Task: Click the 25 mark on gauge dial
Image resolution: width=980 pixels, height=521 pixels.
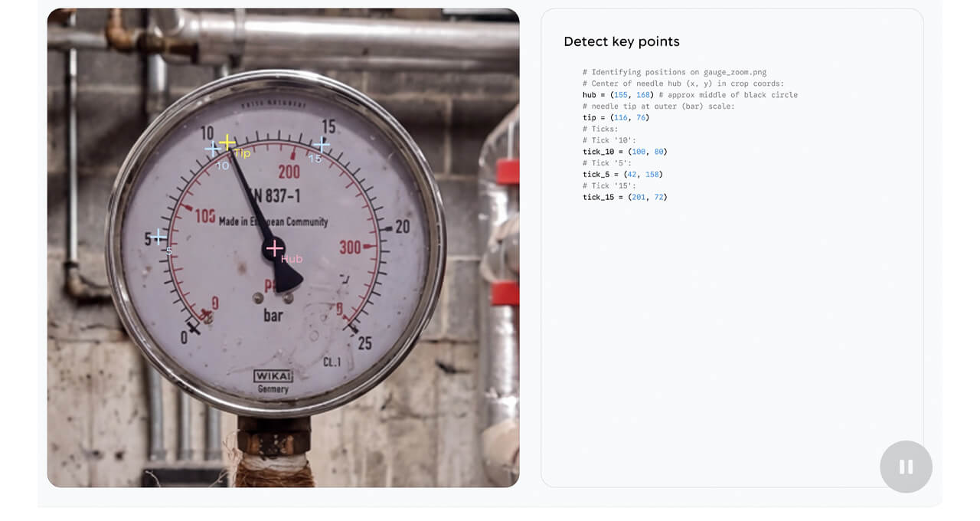Action: coord(364,342)
